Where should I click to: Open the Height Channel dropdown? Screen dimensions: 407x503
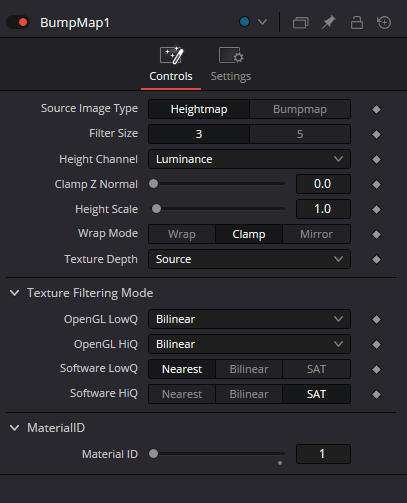(x=249, y=159)
